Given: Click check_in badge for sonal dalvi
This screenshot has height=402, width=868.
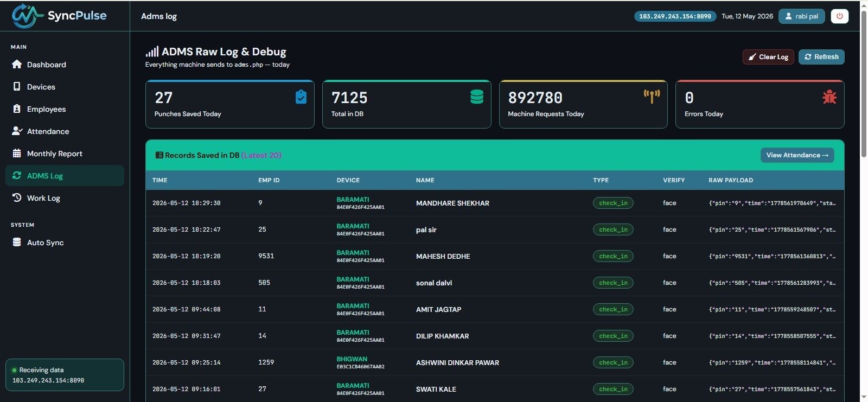Looking at the screenshot, I should [613, 283].
